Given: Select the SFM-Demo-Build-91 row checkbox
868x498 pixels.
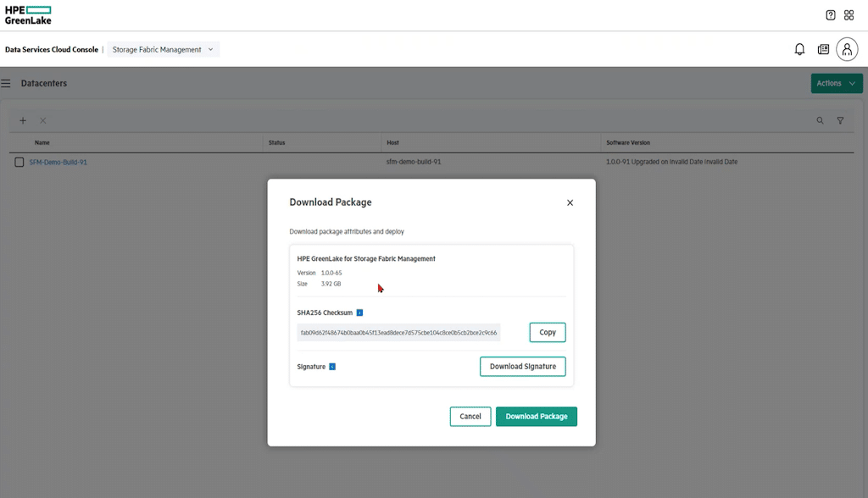Looking at the screenshot, I should click(x=19, y=162).
